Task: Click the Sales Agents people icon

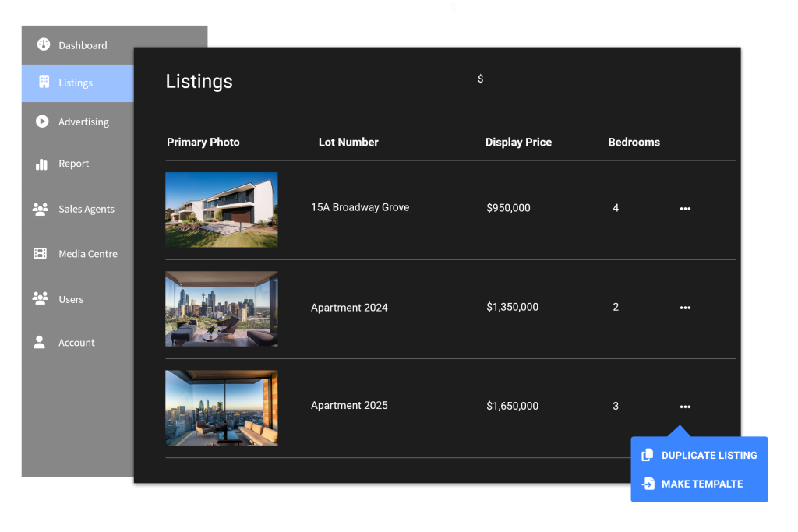Action: click(x=41, y=209)
